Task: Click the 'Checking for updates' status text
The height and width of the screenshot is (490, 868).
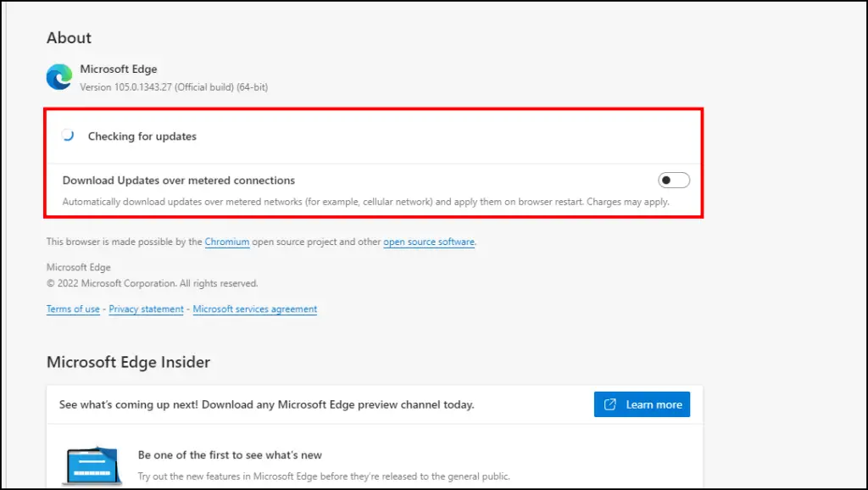Action: pyautogui.click(x=142, y=136)
